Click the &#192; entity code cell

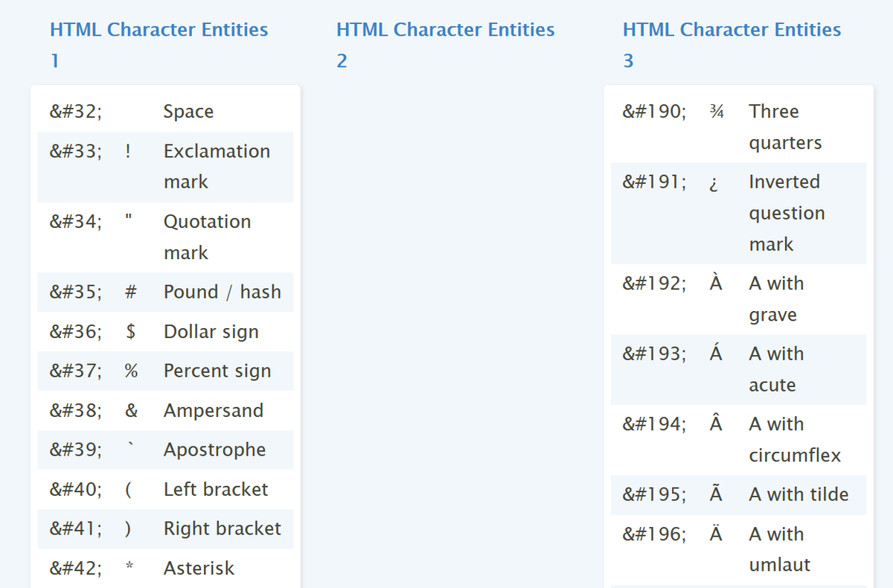(x=654, y=284)
